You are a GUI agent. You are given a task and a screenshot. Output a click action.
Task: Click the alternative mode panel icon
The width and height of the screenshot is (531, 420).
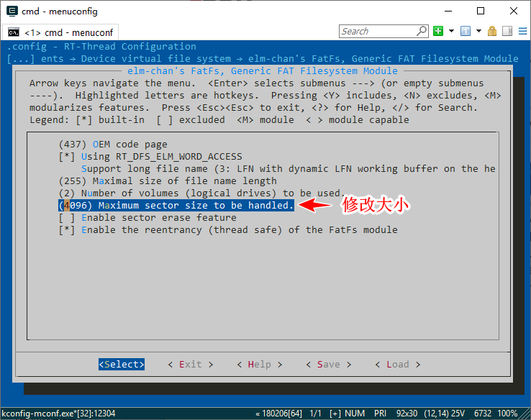506,31
